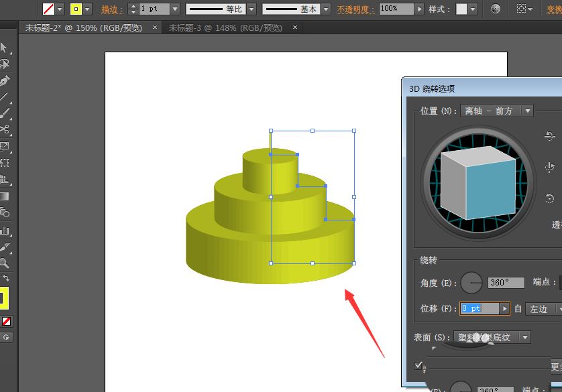Image resolution: width=562 pixels, height=392 pixels.
Task: Click the revolve angle dial
Action: click(471, 283)
